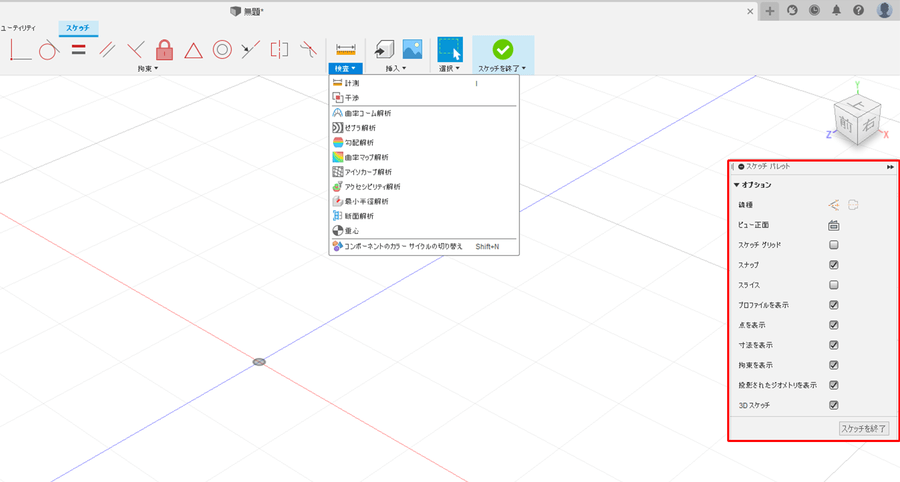Screen dimensions: 900x482
Task: Click the measure ruler toolbar icon
Action: click(x=346, y=50)
